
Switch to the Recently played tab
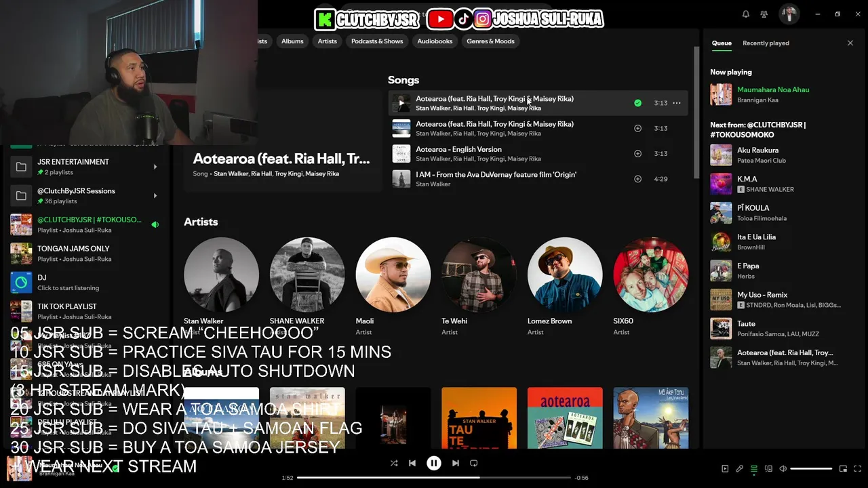[766, 43]
